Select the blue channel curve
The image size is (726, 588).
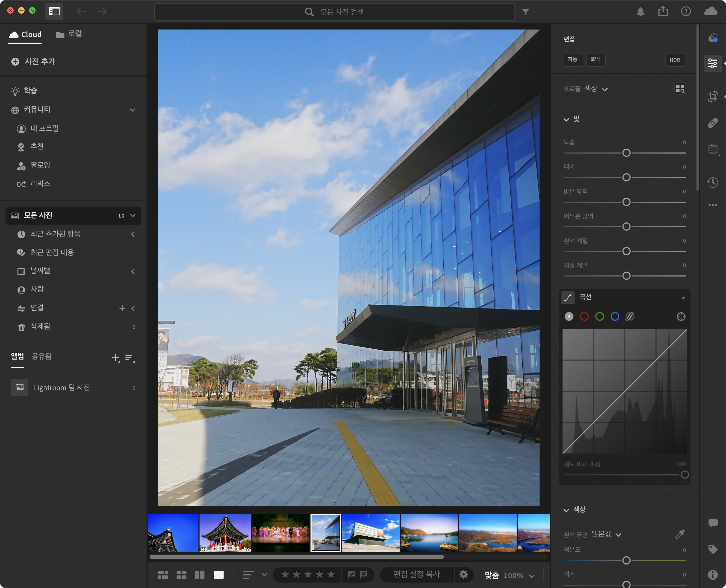[615, 316]
